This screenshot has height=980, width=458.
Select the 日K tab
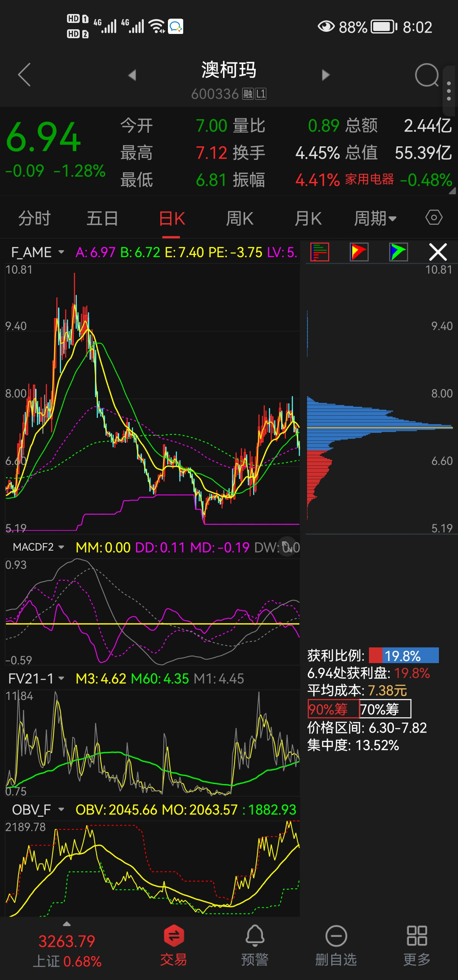pyautogui.click(x=172, y=218)
